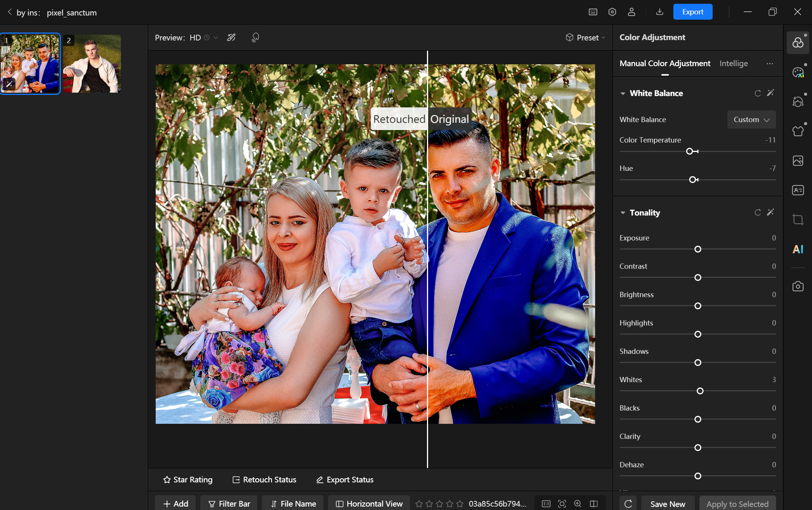The width and height of the screenshot is (812, 510).
Task: Click the Export button
Action: coord(692,12)
